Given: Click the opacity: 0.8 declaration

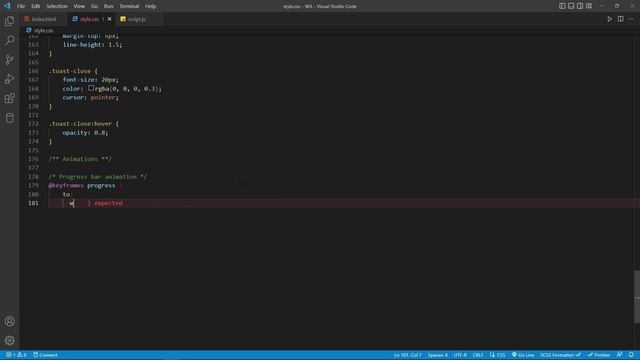Looking at the screenshot, I should [x=85, y=133].
